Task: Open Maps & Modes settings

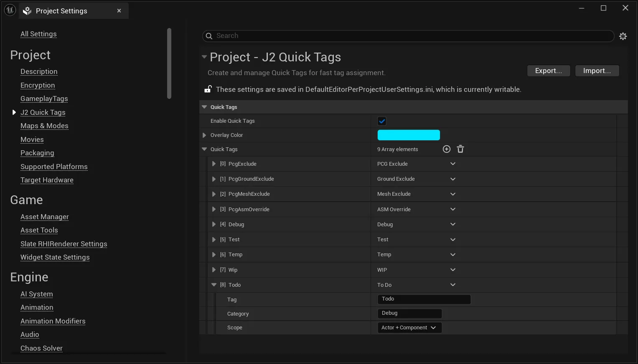Action: pos(44,126)
